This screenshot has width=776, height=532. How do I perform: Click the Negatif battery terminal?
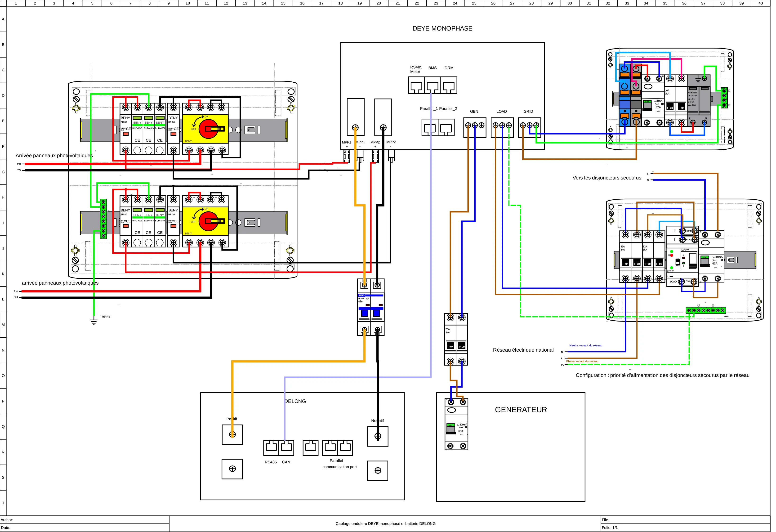[378, 436]
